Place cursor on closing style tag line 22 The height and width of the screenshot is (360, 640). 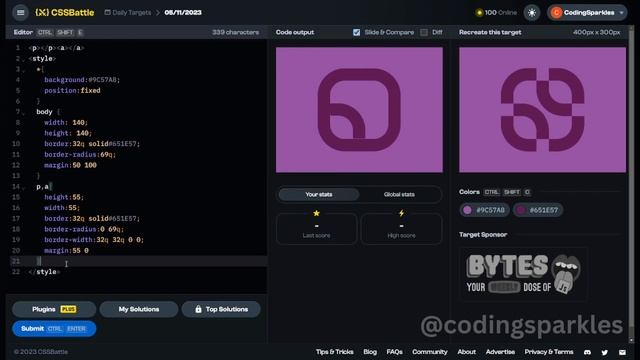pyautogui.click(x=44, y=272)
